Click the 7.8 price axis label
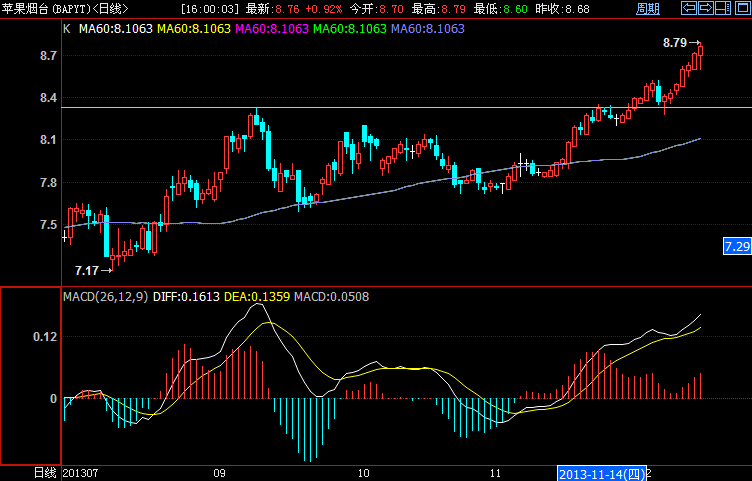Screen dimensions: 752x481 [48, 183]
